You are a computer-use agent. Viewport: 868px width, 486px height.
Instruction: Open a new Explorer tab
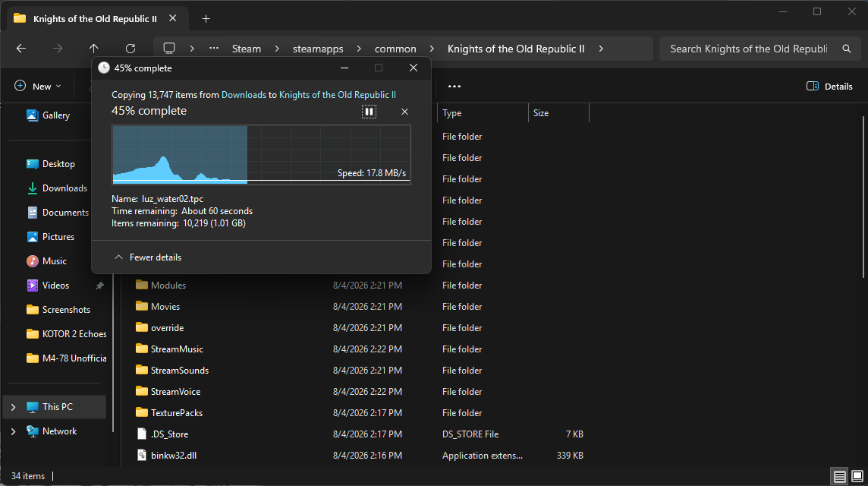pyautogui.click(x=206, y=19)
